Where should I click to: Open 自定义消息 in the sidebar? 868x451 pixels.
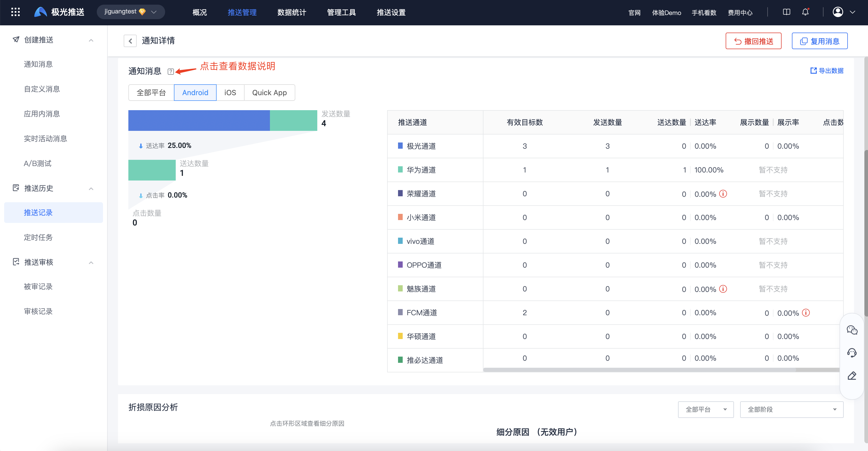click(42, 89)
